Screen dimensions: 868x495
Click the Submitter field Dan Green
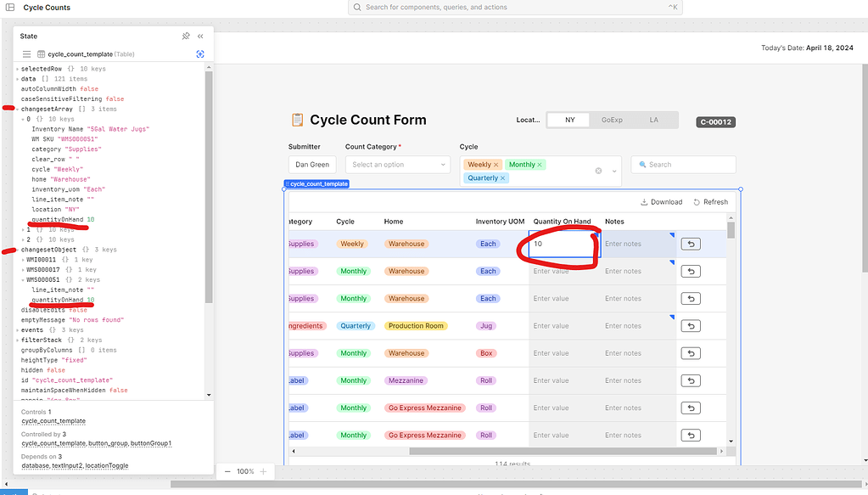312,165
